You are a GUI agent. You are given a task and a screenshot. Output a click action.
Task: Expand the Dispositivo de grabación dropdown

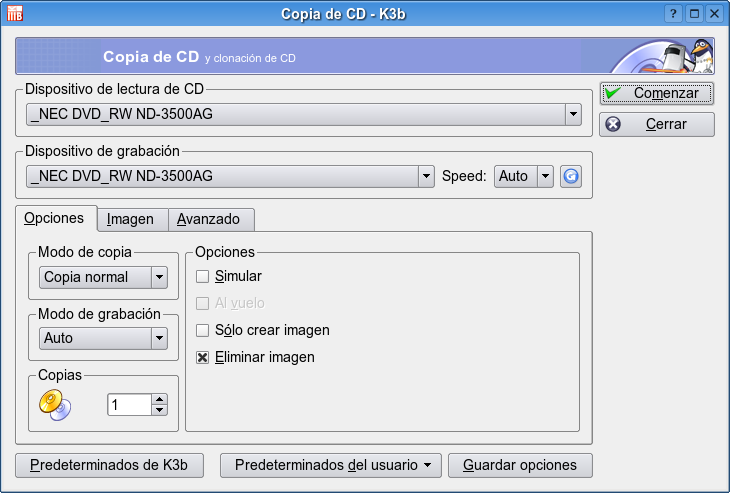425,176
